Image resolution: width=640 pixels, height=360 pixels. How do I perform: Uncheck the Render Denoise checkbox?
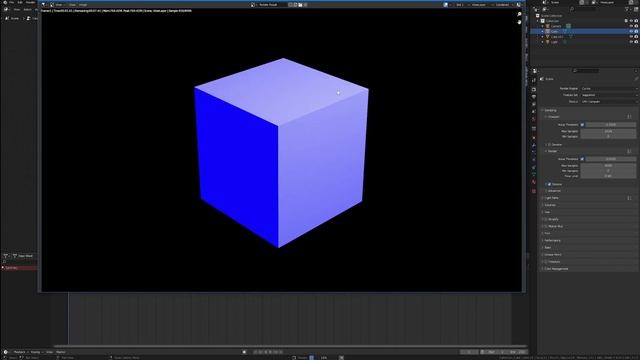pyautogui.click(x=549, y=184)
